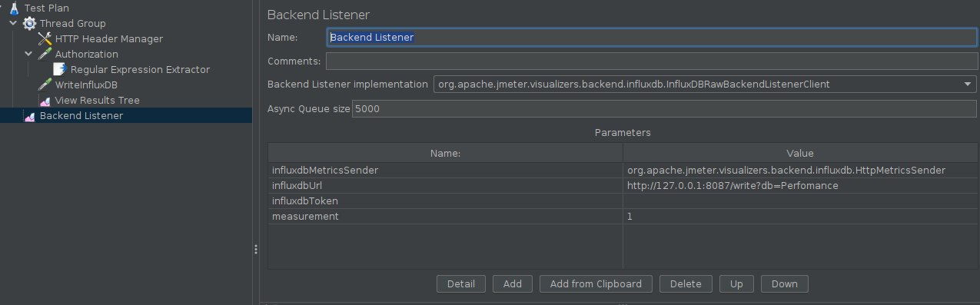980x305 pixels.
Task: Click the Up button
Action: (736, 283)
